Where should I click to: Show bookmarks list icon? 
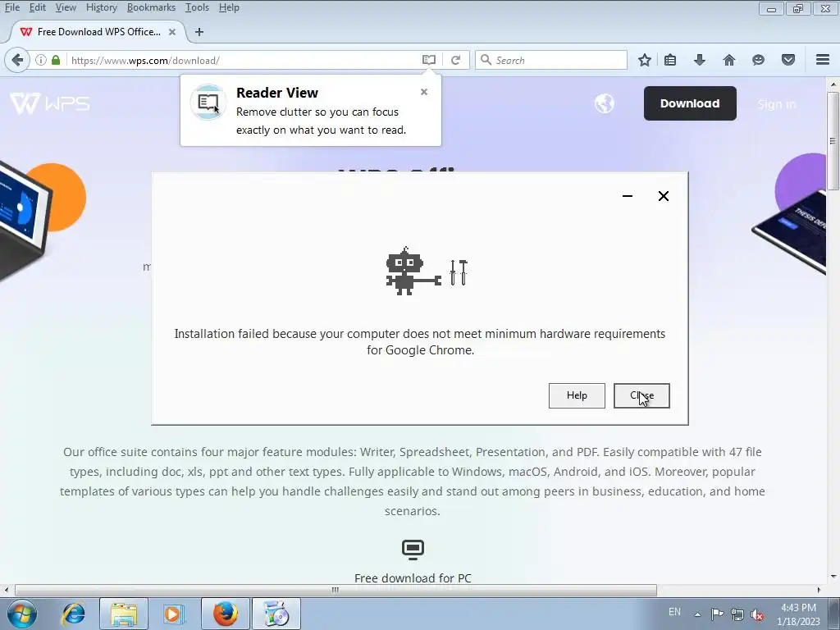pos(669,60)
